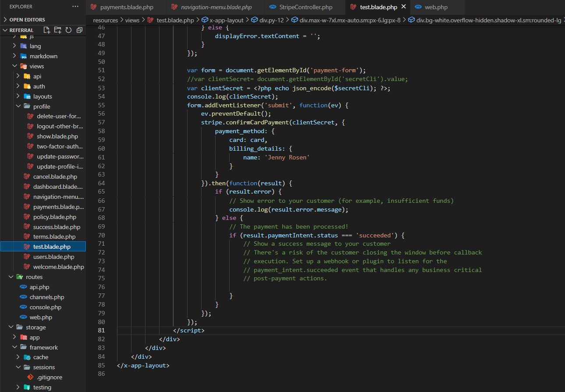
Task: Open Explorer views and more actions menu
Action: click(75, 7)
